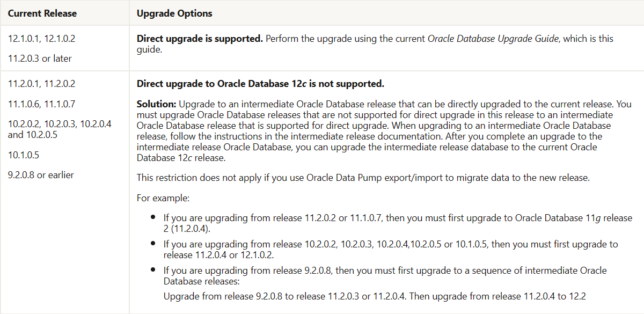Click the bullet dot before the 11.2.0.2 example
The height and width of the screenshot is (314, 644).
coord(153,218)
